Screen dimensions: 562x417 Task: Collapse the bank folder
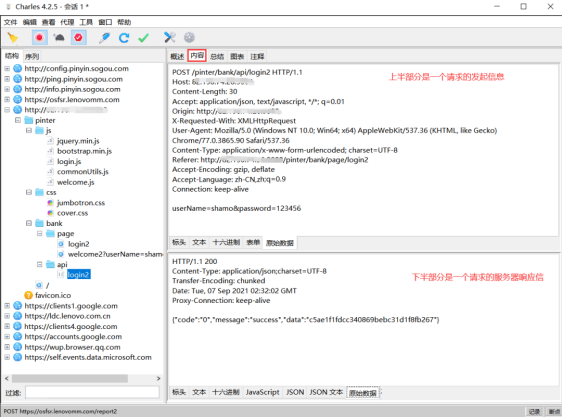coord(29,223)
